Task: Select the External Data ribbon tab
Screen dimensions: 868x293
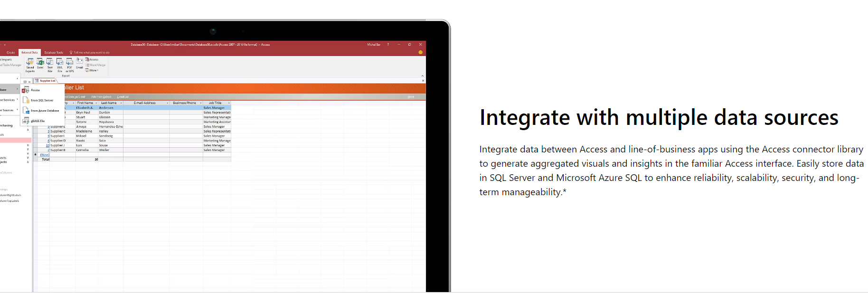Action: pyautogui.click(x=29, y=53)
